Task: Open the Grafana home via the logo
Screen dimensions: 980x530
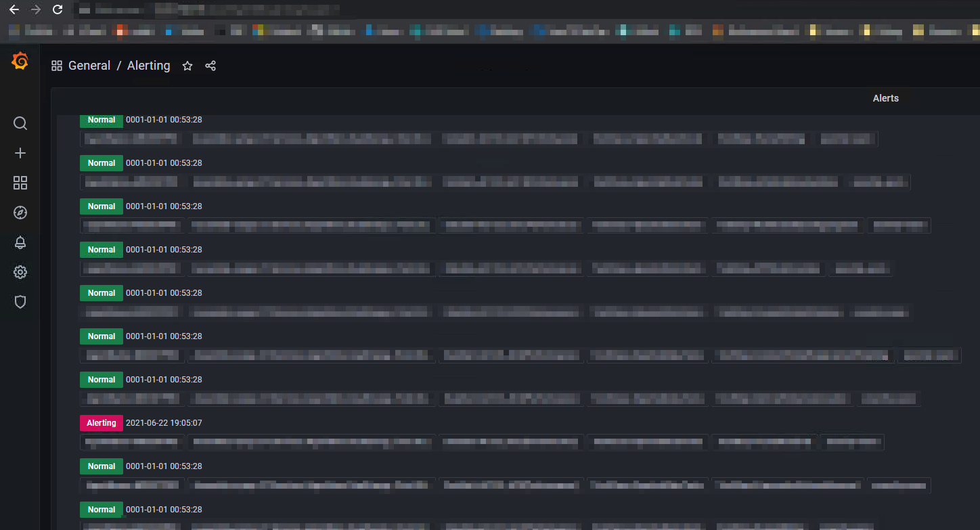Action: (x=20, y=61)
